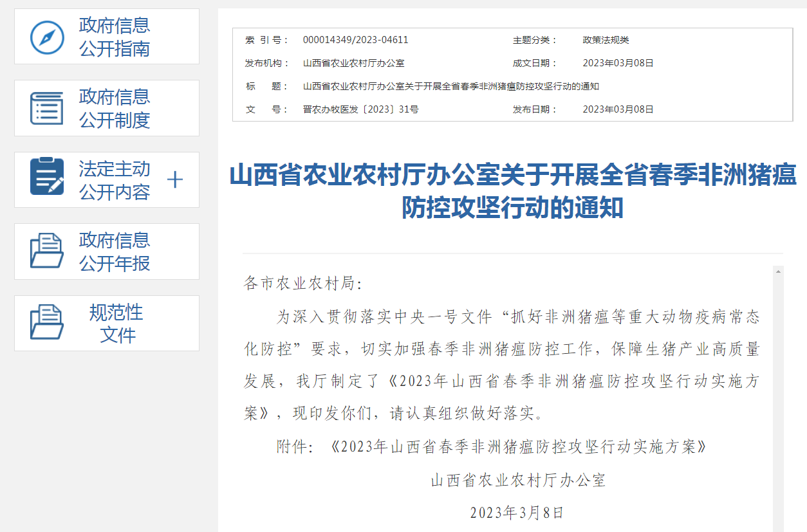The width and height of the screenshot is (807, 532).
Task: Click the document number 晋农办牧医发〔2023〕31号
Action: click(360, 109)
